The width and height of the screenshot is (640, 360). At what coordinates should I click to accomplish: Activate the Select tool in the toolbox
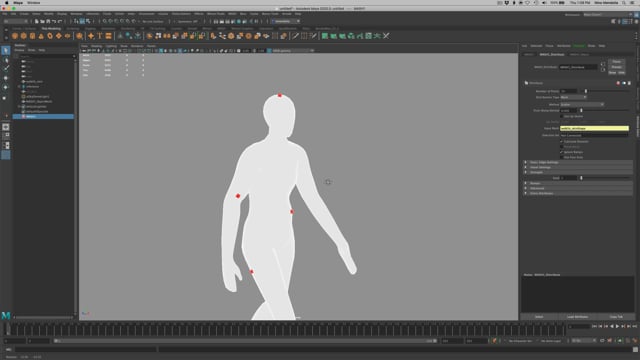click(x=6, y=51)
